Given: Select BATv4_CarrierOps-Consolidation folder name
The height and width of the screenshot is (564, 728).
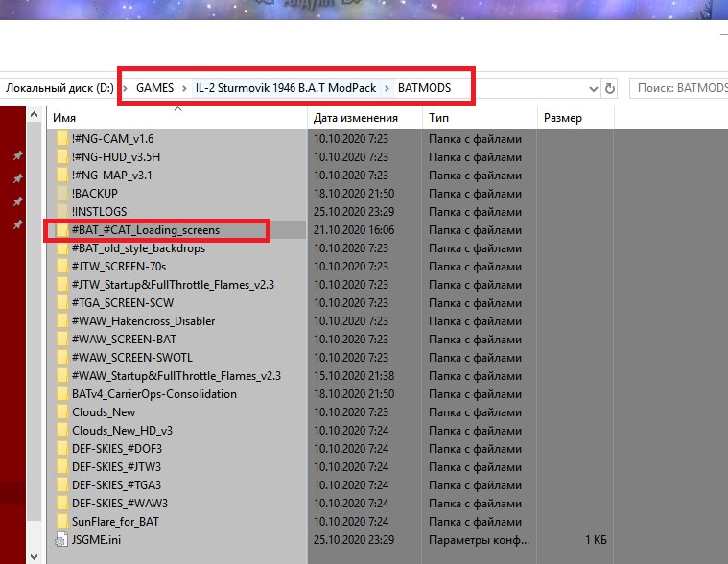Looking at the screenshot, I should pyautogui.click(x=154, y=393).
